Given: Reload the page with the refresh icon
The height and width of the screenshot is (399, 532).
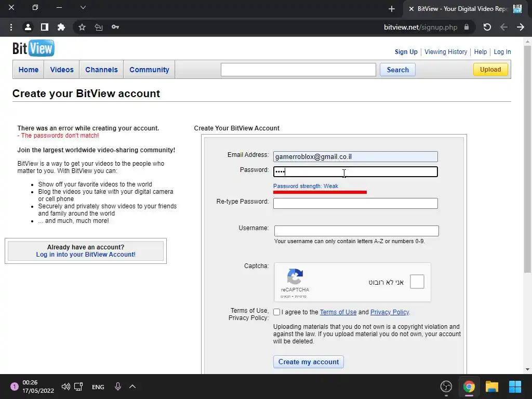Looking at the screenshot, I should pos(487,27).
